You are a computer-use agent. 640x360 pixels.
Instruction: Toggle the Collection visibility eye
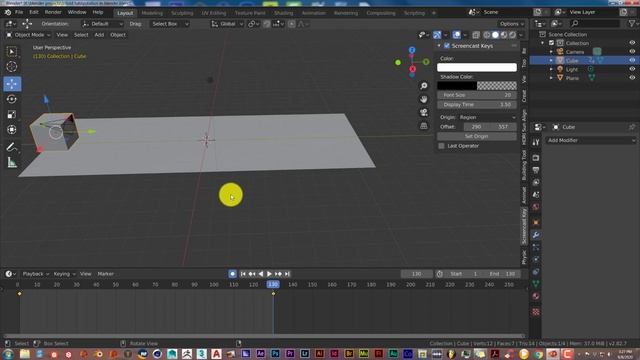(x=632, y=43)
